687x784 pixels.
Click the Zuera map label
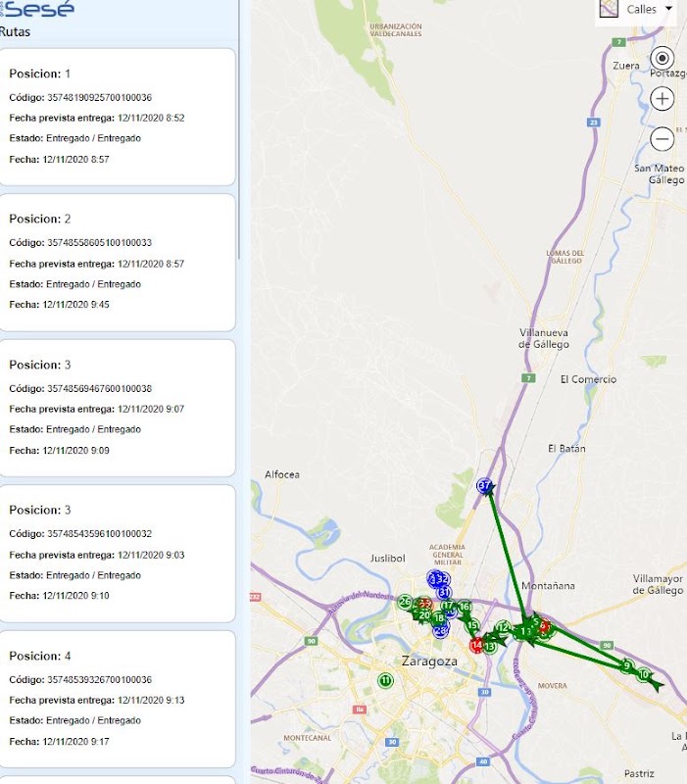pyautogui.click(x=626, y=66)
